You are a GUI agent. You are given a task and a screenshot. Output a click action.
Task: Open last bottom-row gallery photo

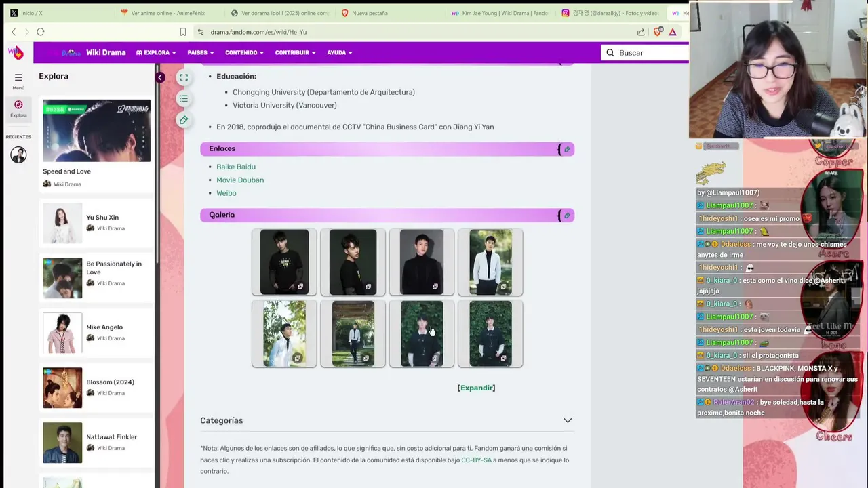pos(490,333)
